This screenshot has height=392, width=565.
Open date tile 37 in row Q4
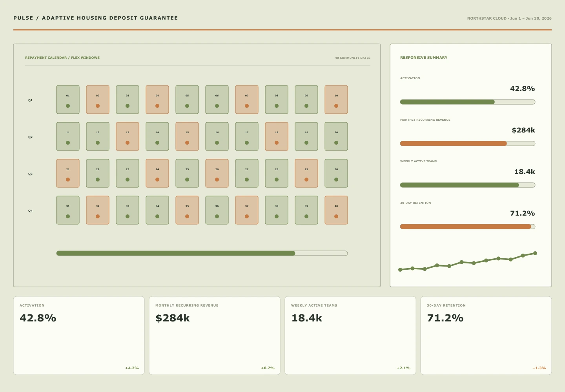tap(247, 210)
